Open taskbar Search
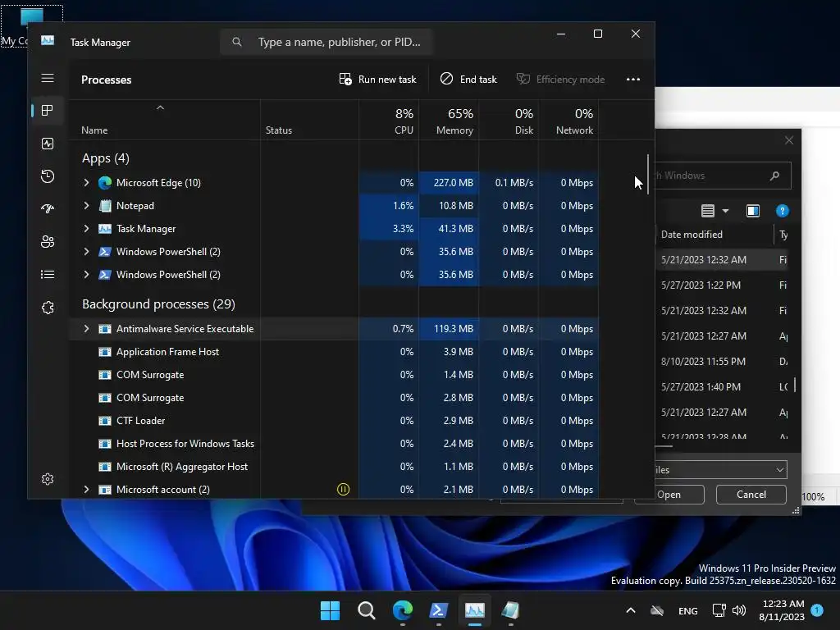 point(367,610)
